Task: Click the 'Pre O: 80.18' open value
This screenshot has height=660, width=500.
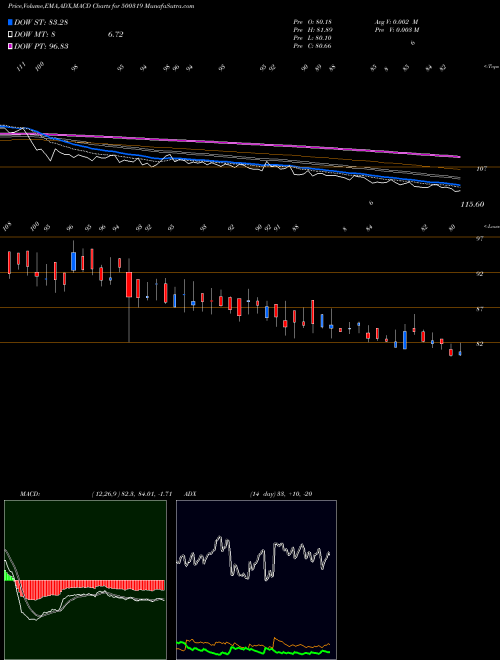Action: tap(312, 22)
